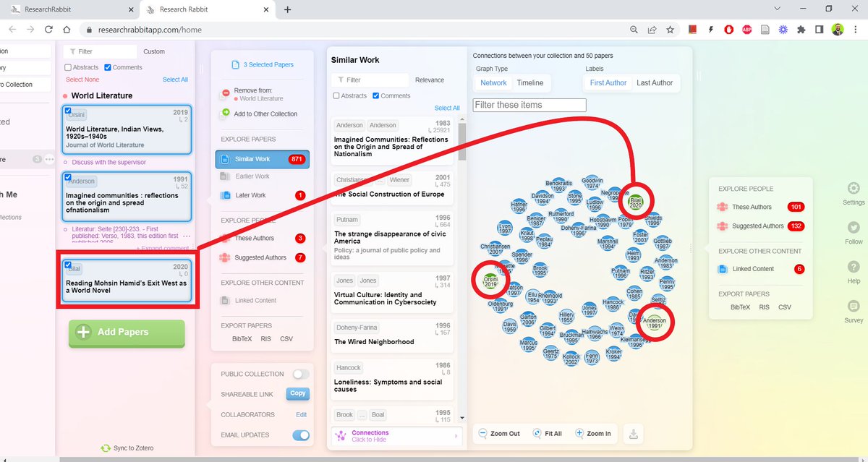Label nodes by Last Author
This screenshot has height=462, width=868.
[x=655, y=83]
